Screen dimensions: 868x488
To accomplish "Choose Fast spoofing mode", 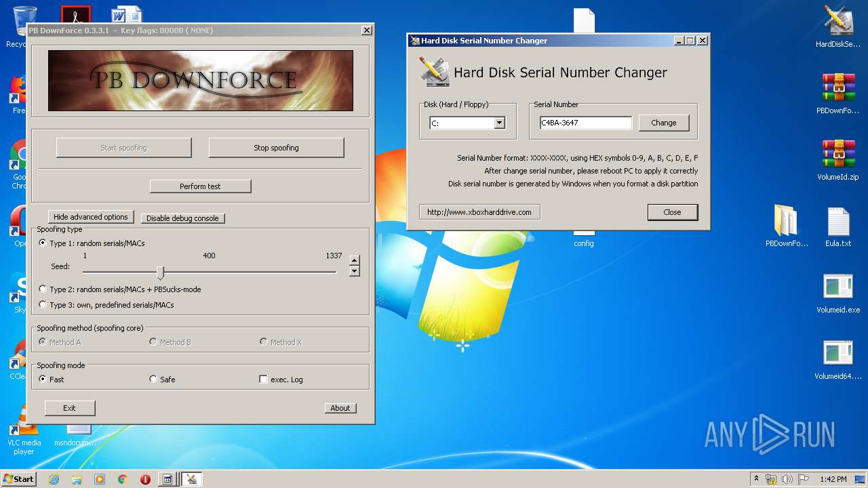I will point(52,380).
